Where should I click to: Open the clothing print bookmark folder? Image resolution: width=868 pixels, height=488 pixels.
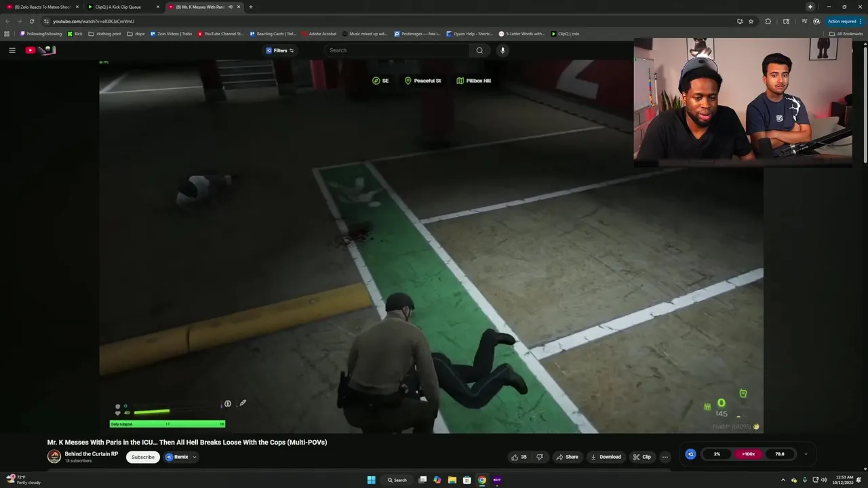[104, 33]
